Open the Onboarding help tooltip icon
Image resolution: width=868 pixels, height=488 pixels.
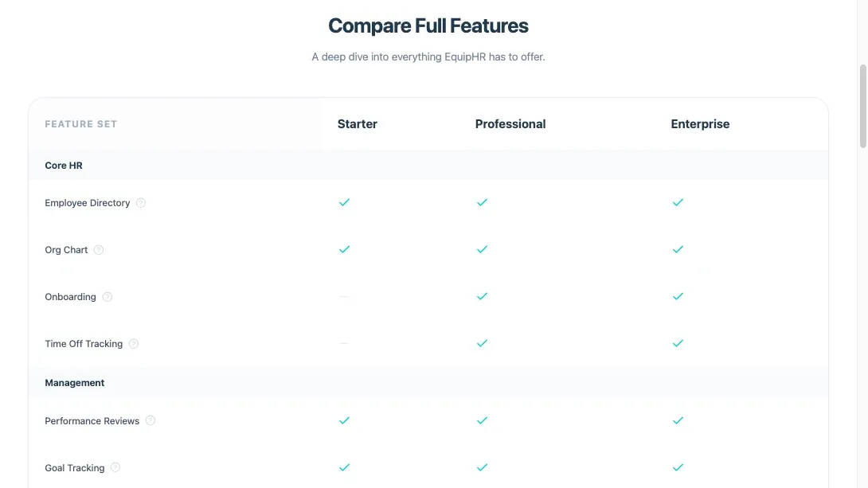click(108, 297)
